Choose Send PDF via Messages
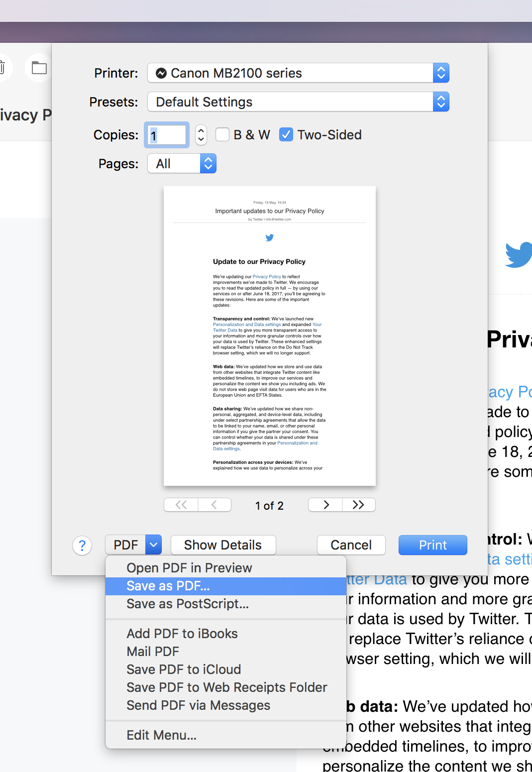Viewport: 532px width, 772px height. (226, 705)
